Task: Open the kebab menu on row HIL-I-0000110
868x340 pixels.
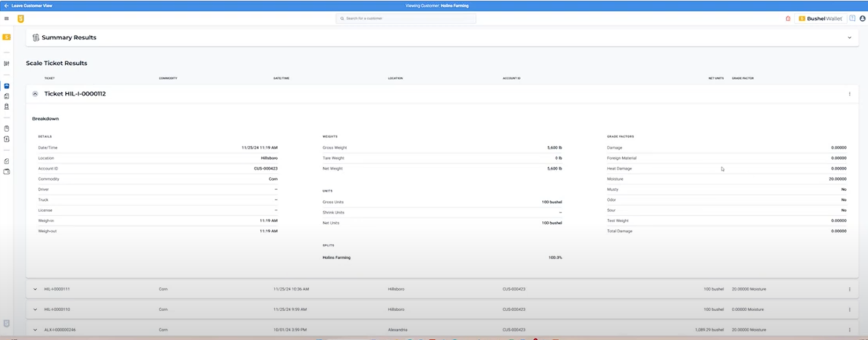Action: pos(849,310)
